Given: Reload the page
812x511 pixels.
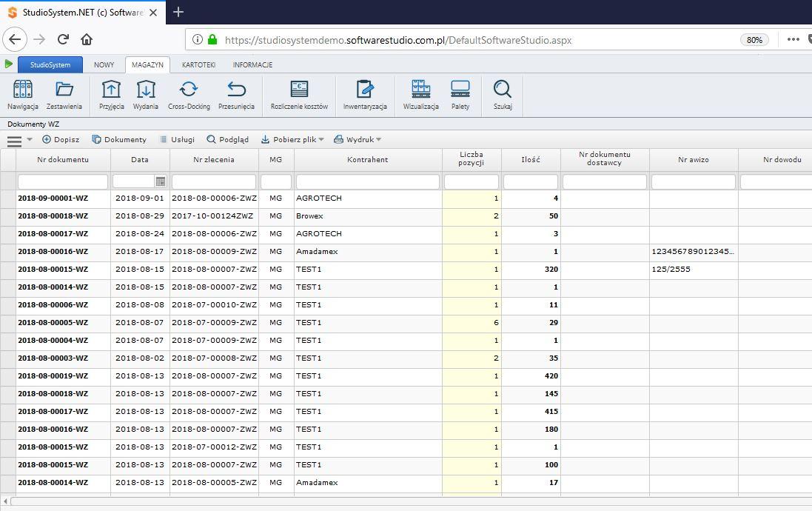Looking at the screenshot, I should tap(63, 39).
